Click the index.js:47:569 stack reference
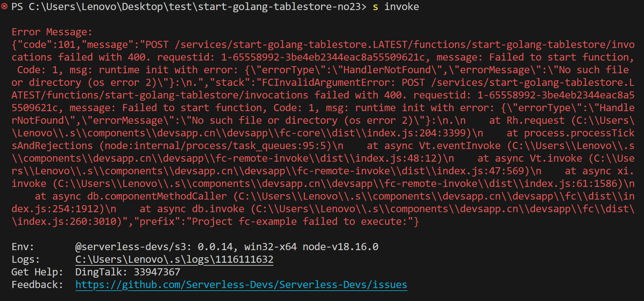The height and width of the screenshot is (301, 644). tap(481, 171)
